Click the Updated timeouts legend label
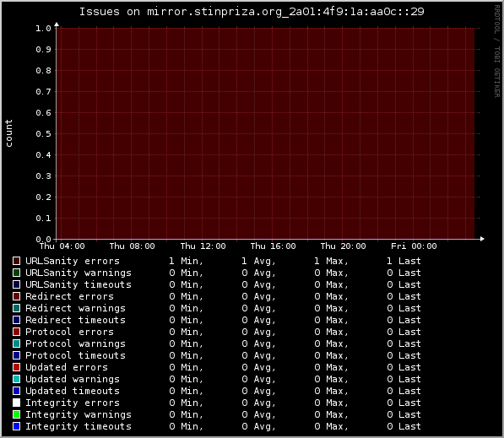Screen dimensions: 504x438 [x=73, y=391]
